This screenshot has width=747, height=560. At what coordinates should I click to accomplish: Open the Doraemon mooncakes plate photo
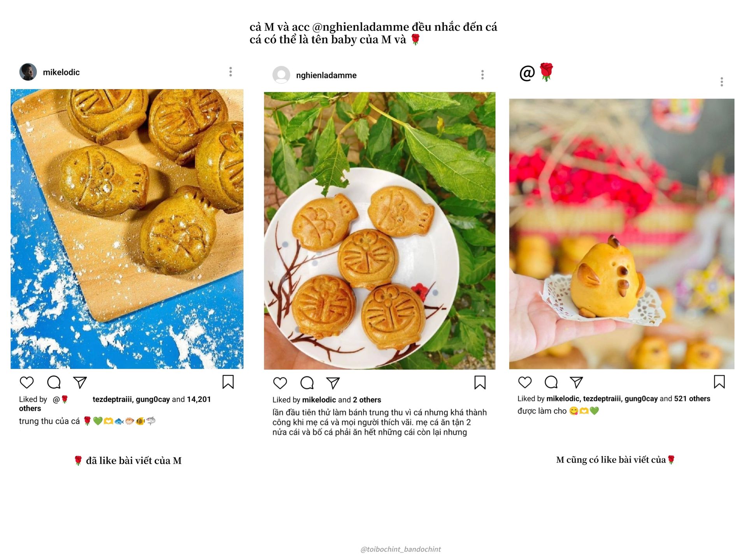point(380,231)
